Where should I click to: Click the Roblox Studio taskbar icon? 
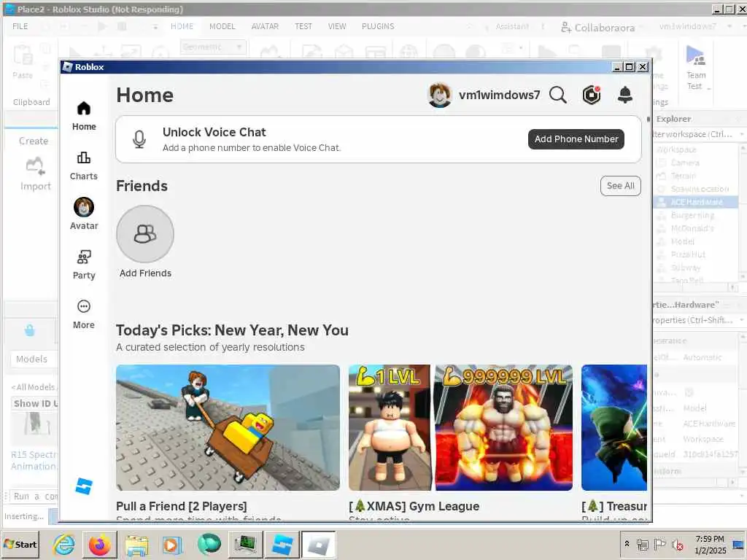point(282,544)
